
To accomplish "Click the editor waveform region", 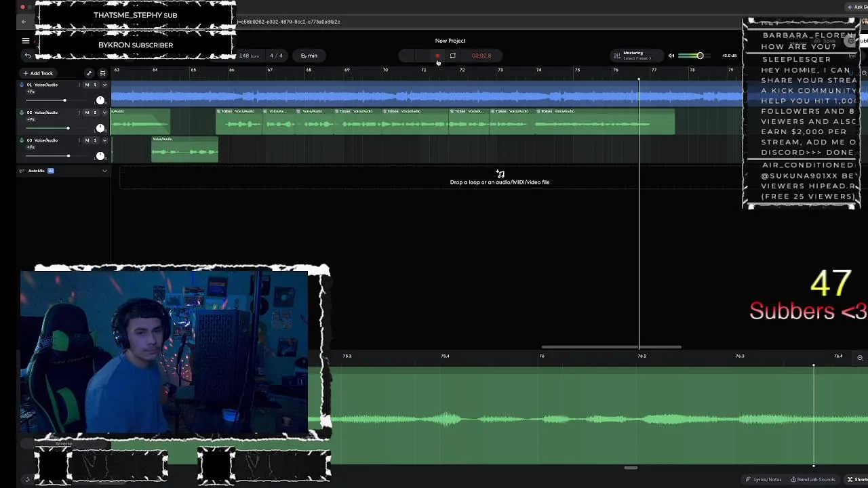I will tap(599, 415).
